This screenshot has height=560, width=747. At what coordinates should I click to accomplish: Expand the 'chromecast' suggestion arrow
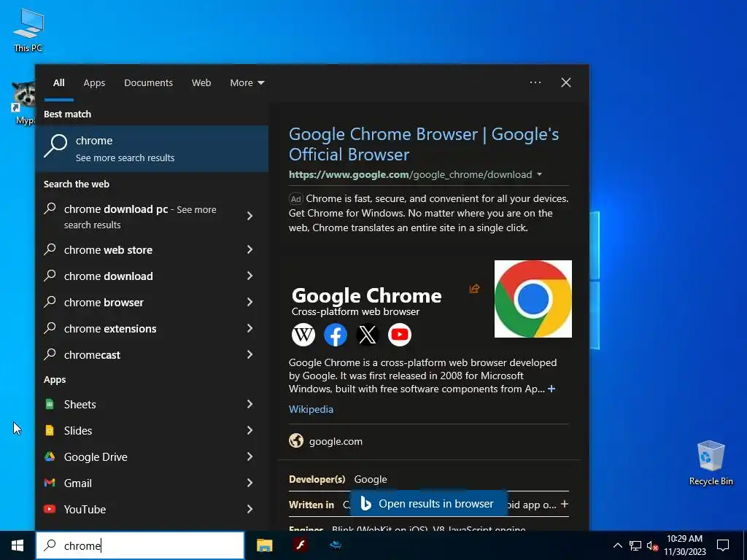point(250,354)
